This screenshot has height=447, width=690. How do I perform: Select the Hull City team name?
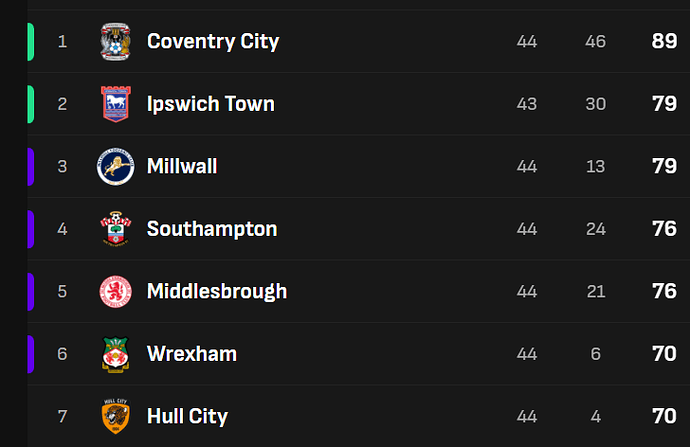tap(187, 416)
